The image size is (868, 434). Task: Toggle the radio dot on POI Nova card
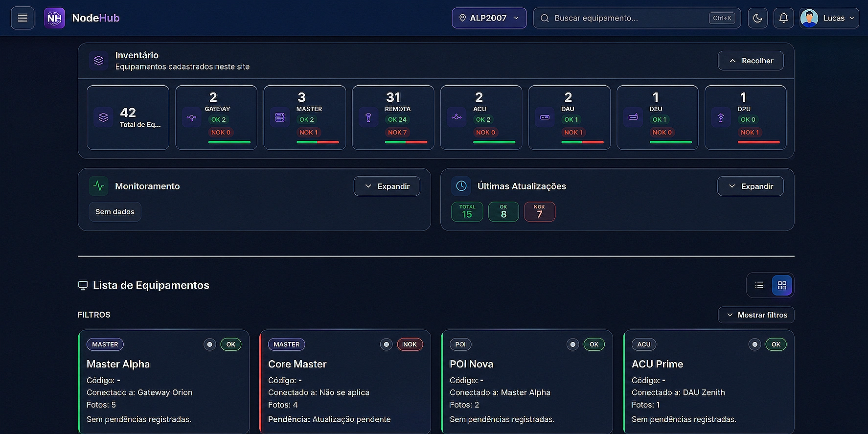tap(573, 344)
